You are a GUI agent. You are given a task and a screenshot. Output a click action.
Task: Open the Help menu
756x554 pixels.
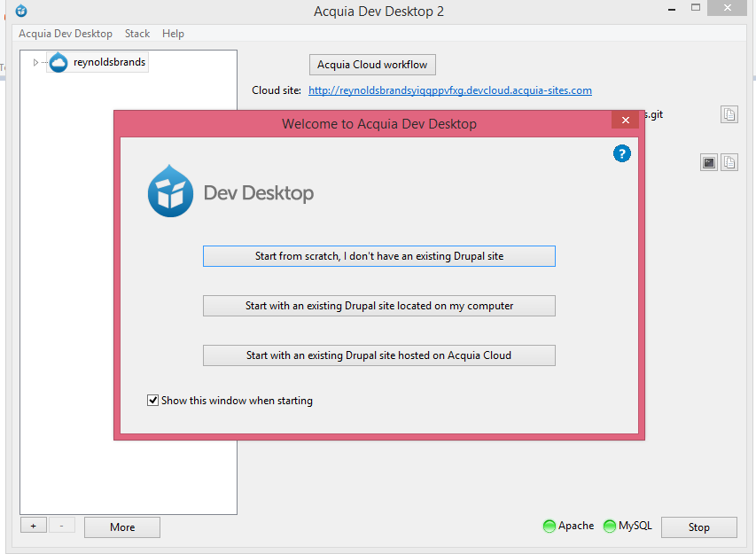pos(173,34)
